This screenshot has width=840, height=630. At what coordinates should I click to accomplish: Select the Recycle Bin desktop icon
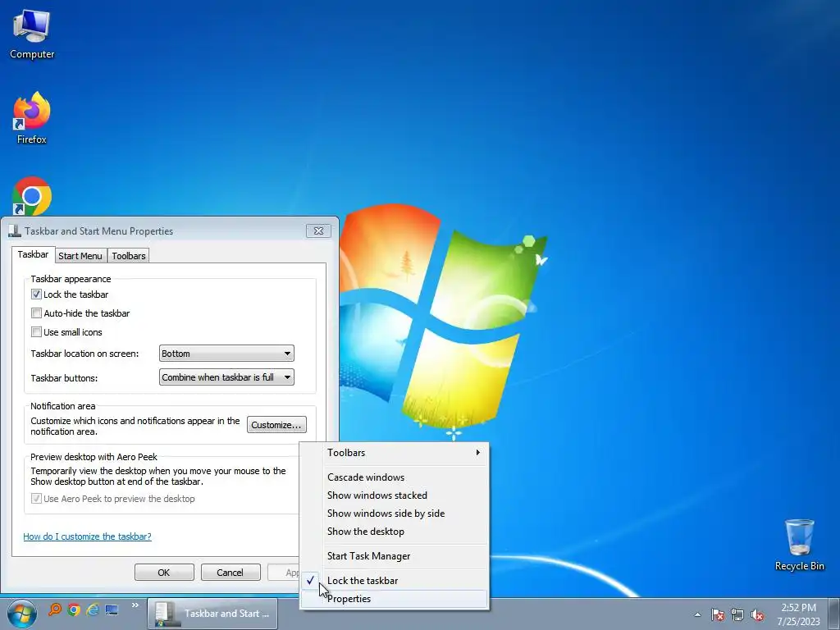pos(799,545)
